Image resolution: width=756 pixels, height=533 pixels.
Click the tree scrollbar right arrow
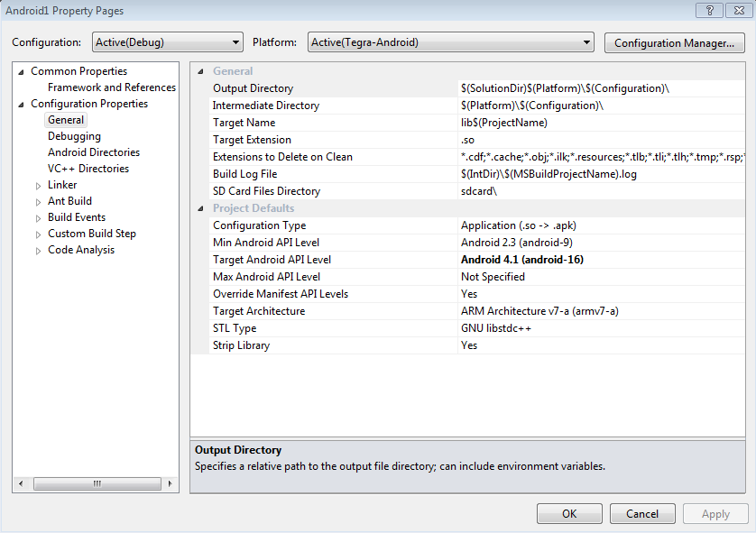170,483
